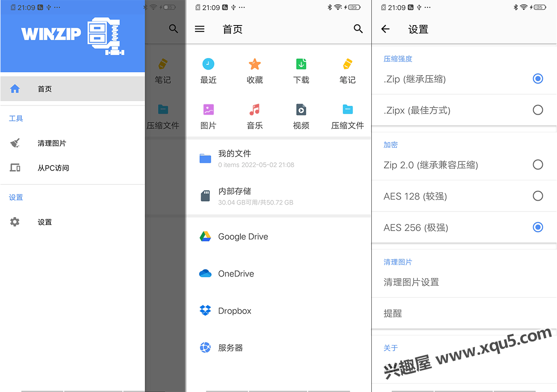
Task: Select the .Zipx (最佳方式) radio button
Action: click(x=538, y=110)
